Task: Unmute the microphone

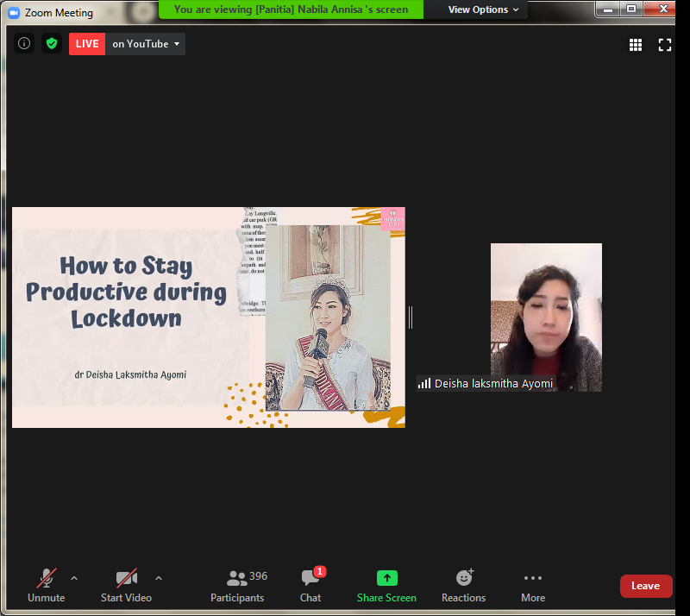Action: [46, 585]
